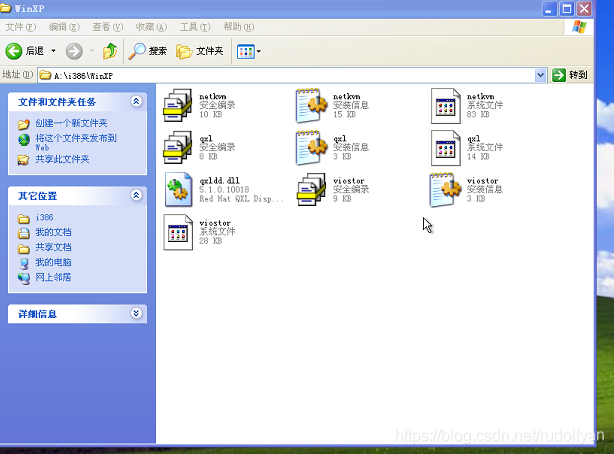Select the qxl security catalog icon
Viewport: 614px width, 454px height.
click(x=178, y=148)
